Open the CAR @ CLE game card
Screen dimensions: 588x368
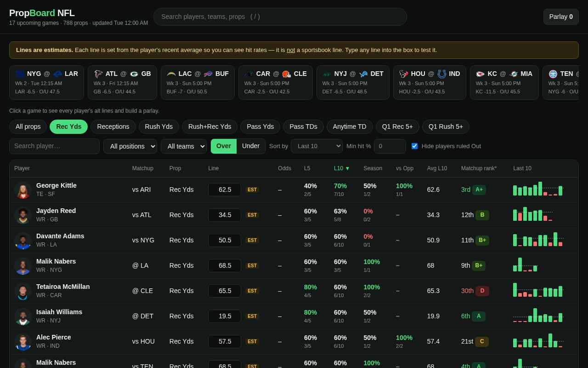coord(276,82)
